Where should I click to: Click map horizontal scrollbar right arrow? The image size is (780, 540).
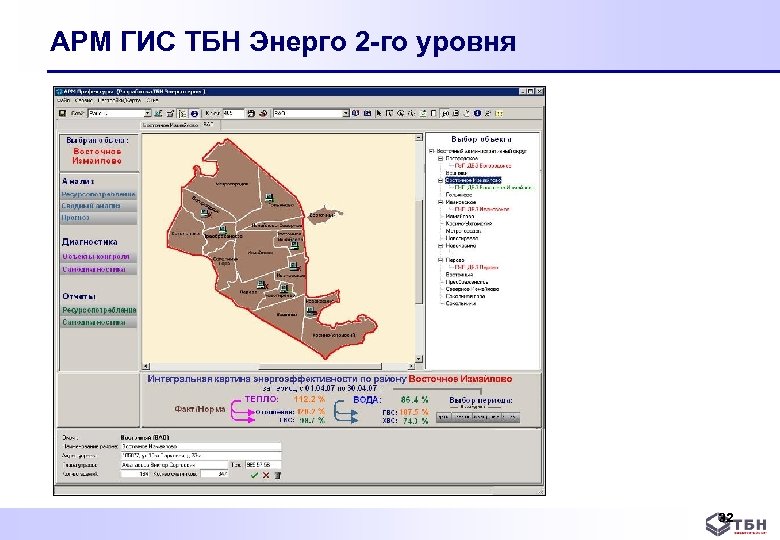coord(411,366)
